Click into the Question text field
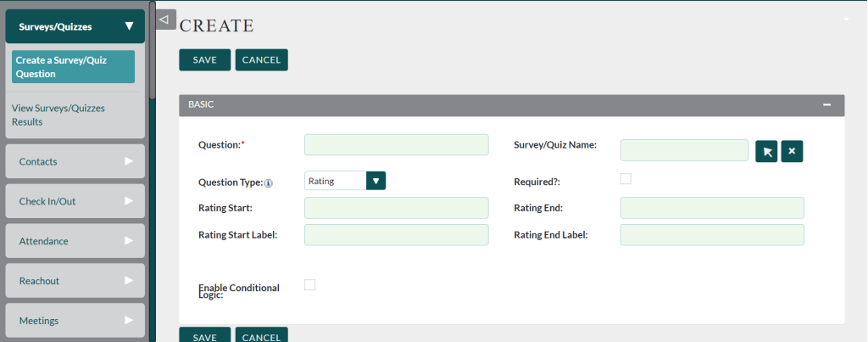The image size is (868, 342). point(396,145)
